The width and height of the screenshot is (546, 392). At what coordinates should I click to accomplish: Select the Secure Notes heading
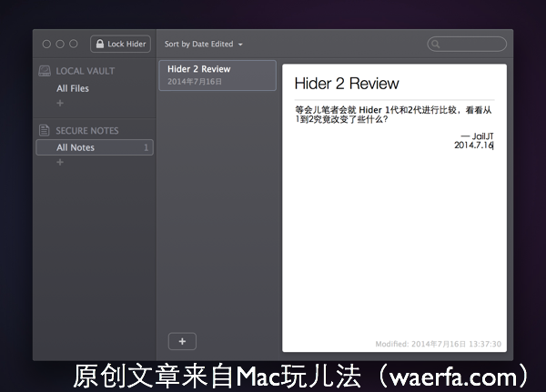pos(87,131)
